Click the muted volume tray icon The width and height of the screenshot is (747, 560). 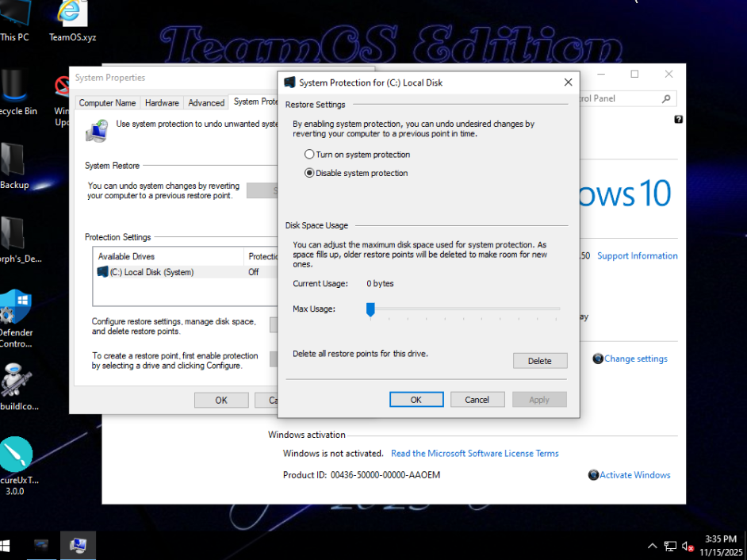(688, 547)
